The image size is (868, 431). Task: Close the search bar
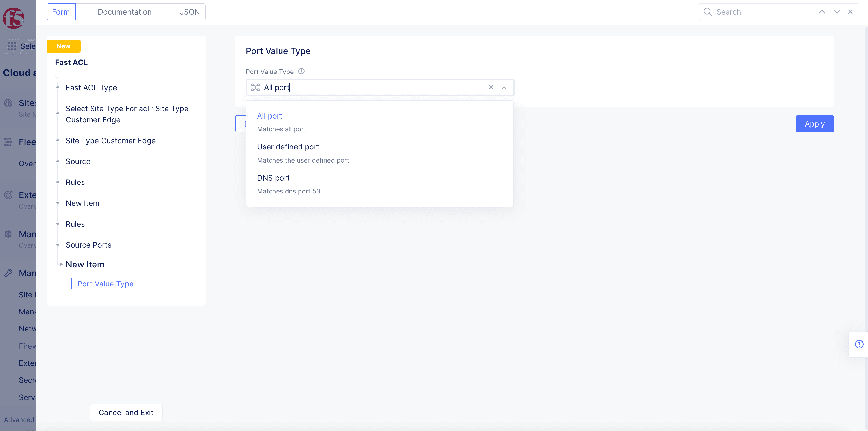850,12
